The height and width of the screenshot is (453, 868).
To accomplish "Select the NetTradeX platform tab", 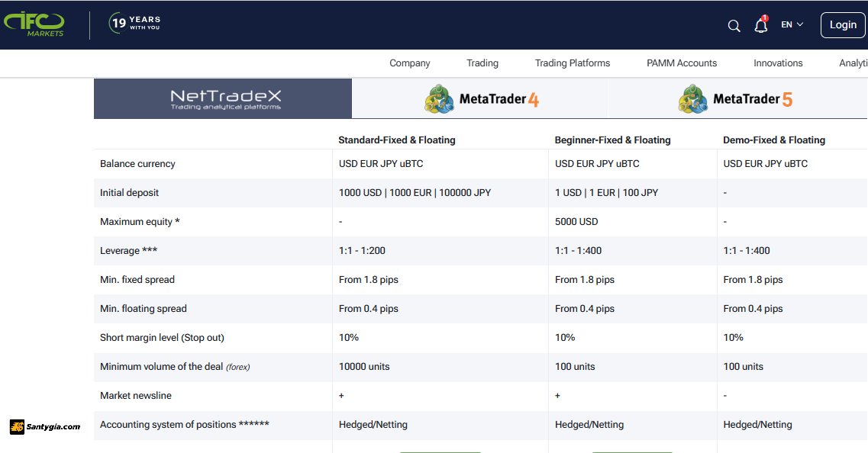I will [x=223, y=98].
